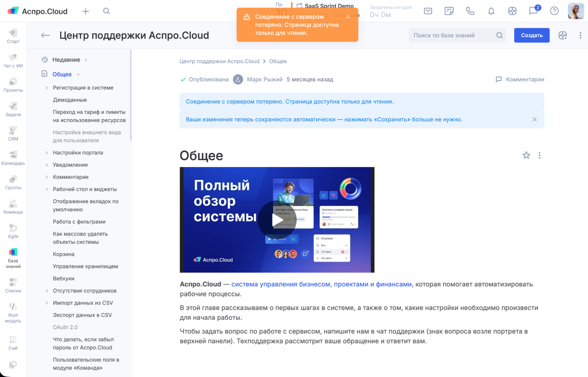Open Задачи in the sidebar
Viewport: 588px width, 377px height.
click(x=13, y=110)
